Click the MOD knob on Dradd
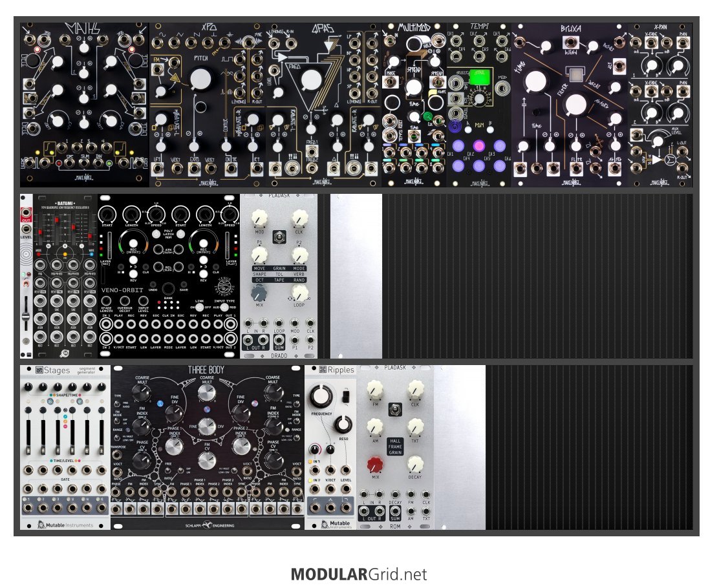The image size is (719, 588). (x=259, y=218)
